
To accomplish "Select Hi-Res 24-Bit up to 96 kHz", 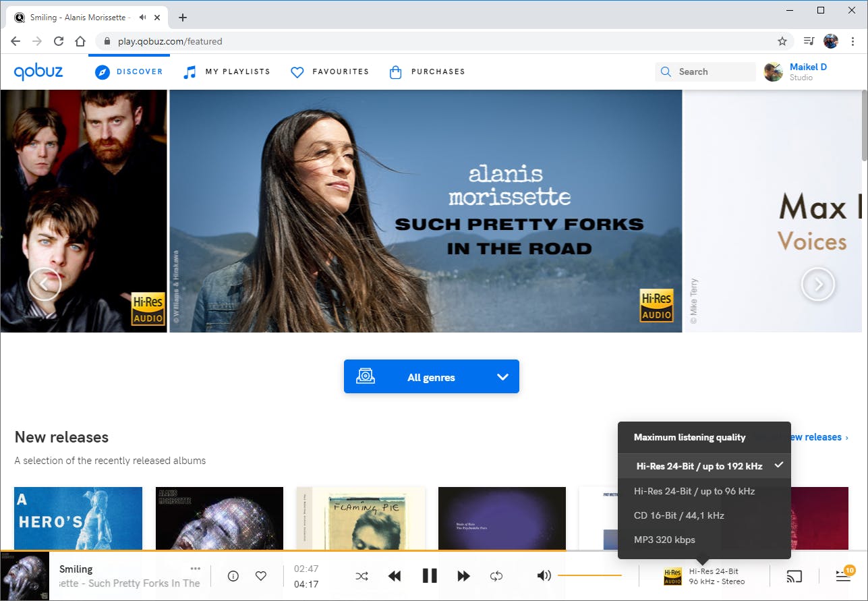I will (x=704, y=491).
